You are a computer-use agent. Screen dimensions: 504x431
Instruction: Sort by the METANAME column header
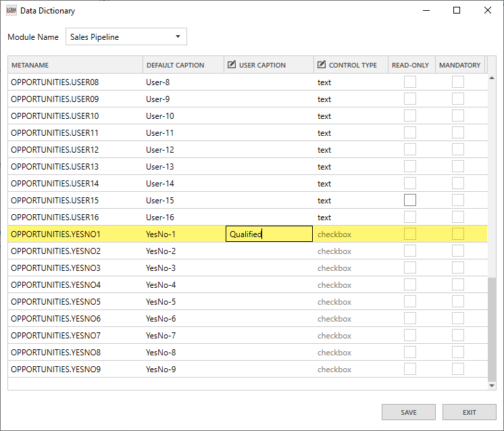74,65
